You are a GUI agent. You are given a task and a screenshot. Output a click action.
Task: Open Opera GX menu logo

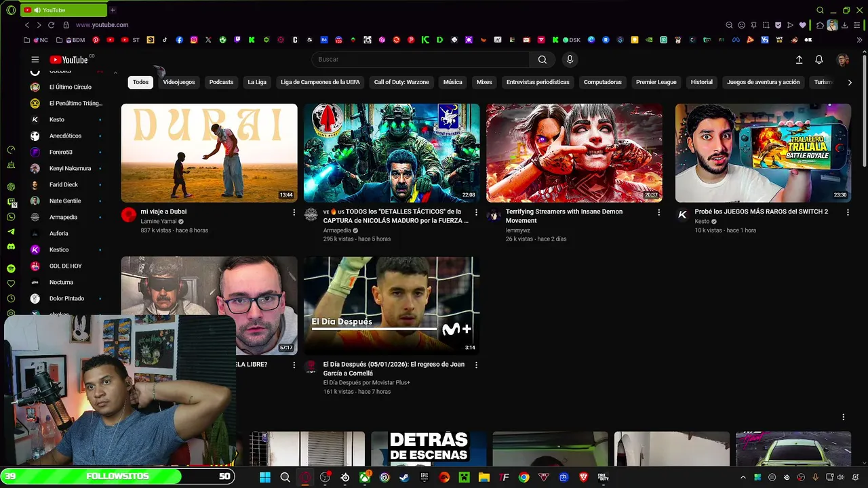[11, 10]
